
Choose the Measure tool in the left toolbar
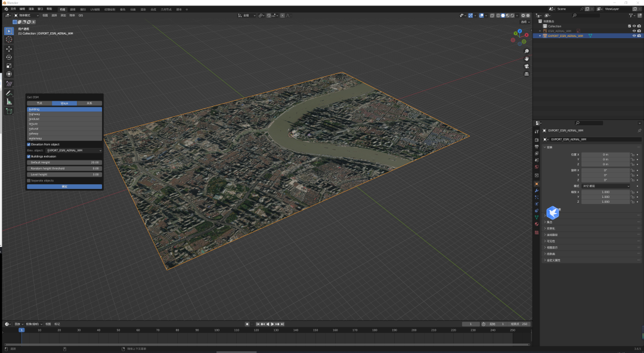[9, 102]
